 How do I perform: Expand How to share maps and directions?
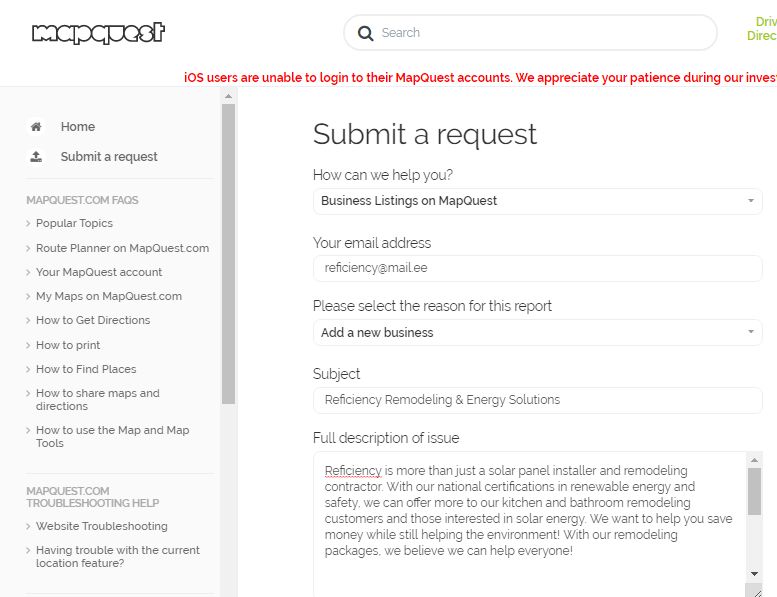tap(98, 399)
